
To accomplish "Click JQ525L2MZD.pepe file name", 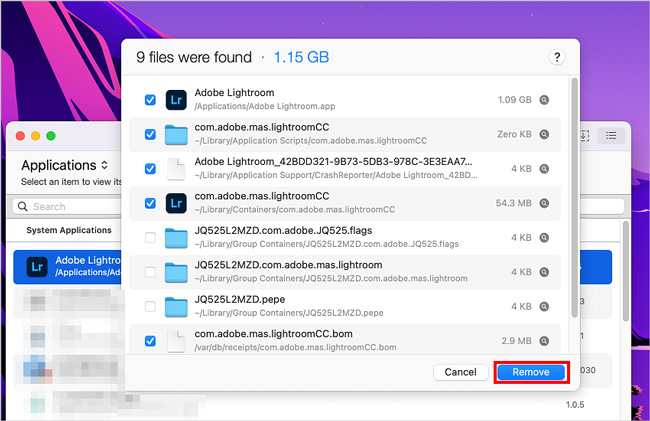I will 240,299.
